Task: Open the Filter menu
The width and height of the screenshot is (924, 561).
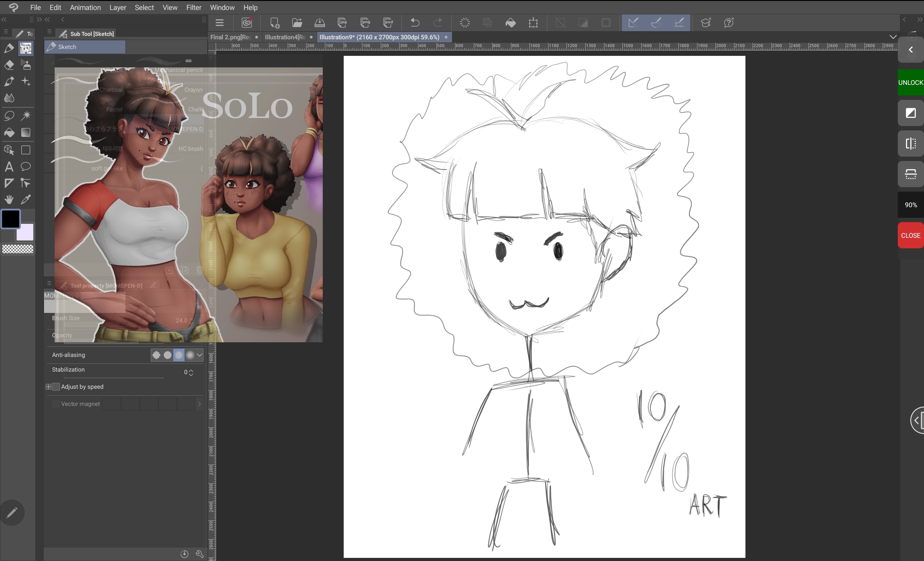Action: (194, 7)
